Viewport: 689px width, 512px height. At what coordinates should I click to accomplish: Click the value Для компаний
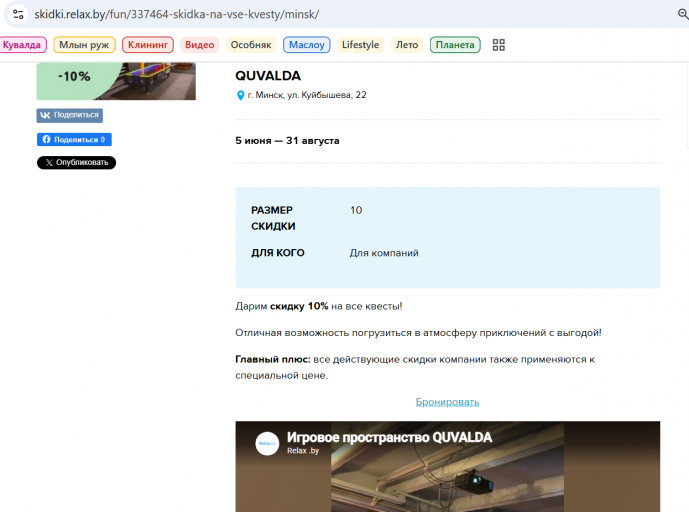[384, 253]
